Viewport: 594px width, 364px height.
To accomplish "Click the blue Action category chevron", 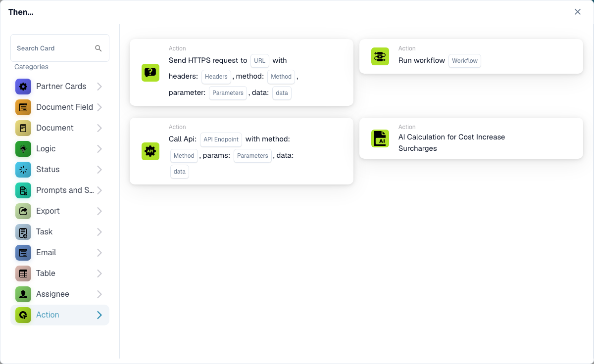I will 99,315.
